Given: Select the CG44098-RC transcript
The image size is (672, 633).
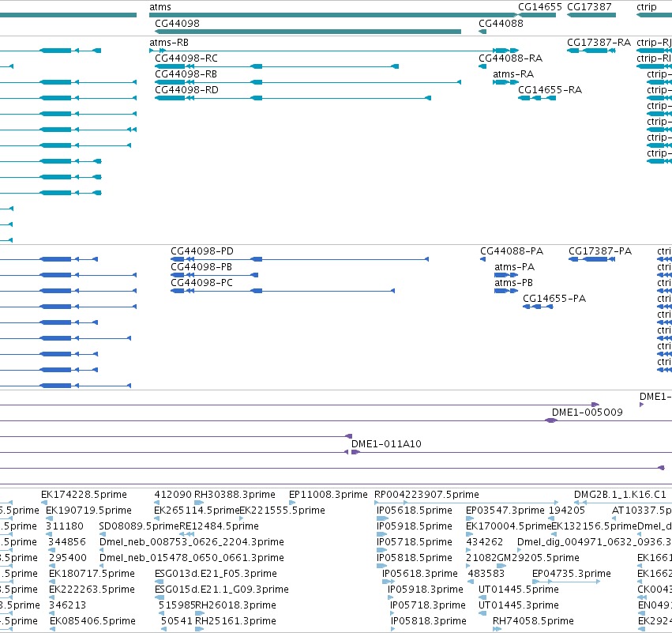Looking at the screenshot, I should click(277, 66).
